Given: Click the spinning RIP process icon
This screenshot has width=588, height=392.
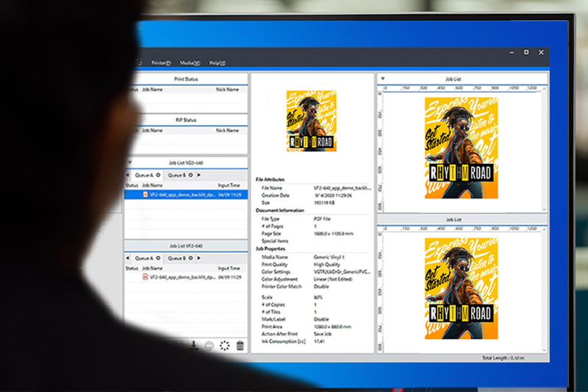Looking at the screenshot, I should 224,345.
